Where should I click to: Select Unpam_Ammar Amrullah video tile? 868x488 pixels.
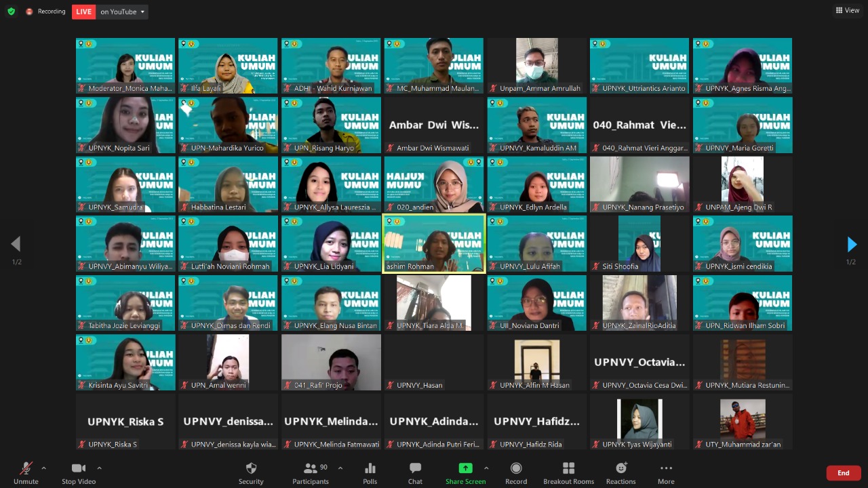(536, 66)
